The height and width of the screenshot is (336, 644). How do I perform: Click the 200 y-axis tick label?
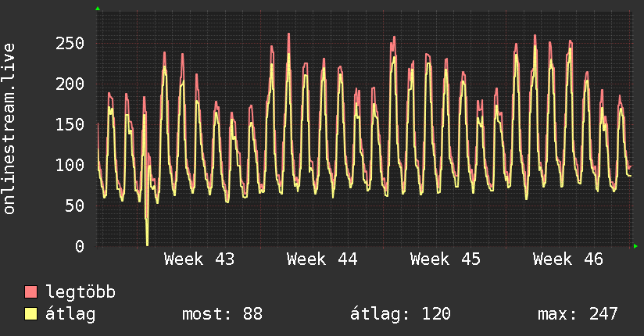coord(70,84)
